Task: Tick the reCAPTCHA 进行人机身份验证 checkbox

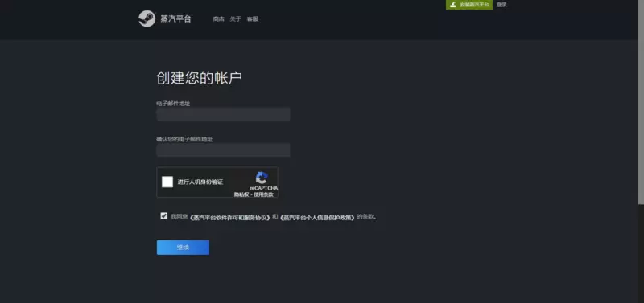Action: 167,182
